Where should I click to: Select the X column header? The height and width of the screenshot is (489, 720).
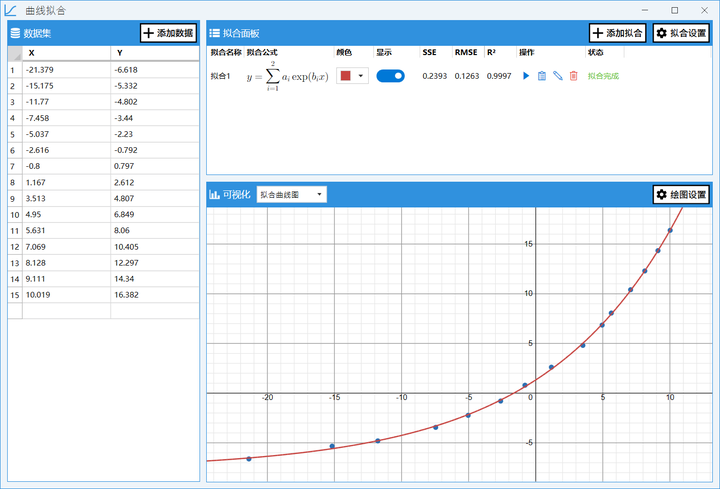pos(66,53)
